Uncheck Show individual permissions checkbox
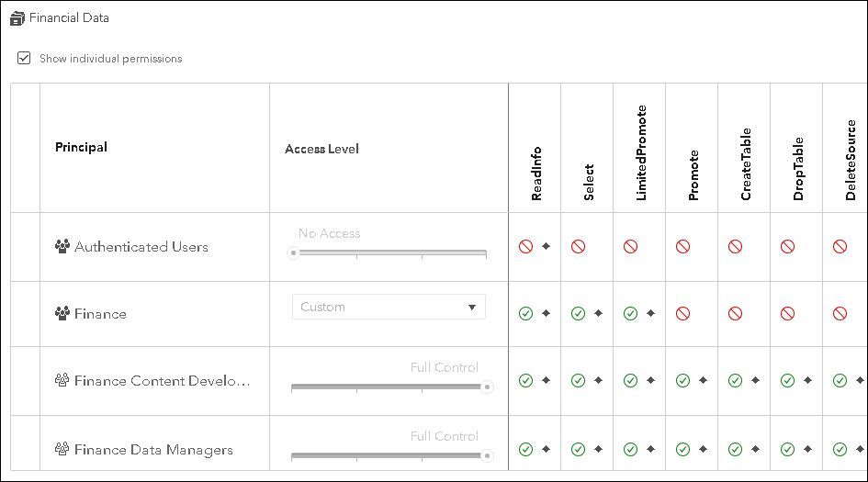 24,59
